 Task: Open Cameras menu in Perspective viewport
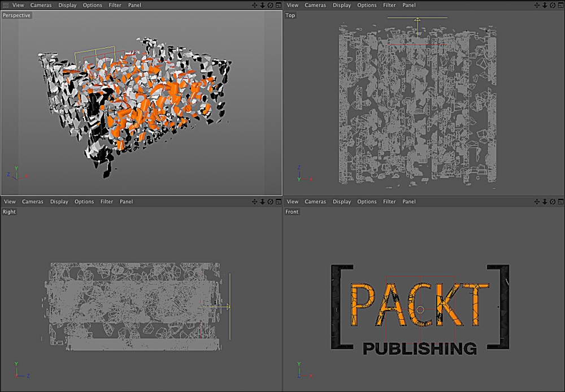(41, 5)
